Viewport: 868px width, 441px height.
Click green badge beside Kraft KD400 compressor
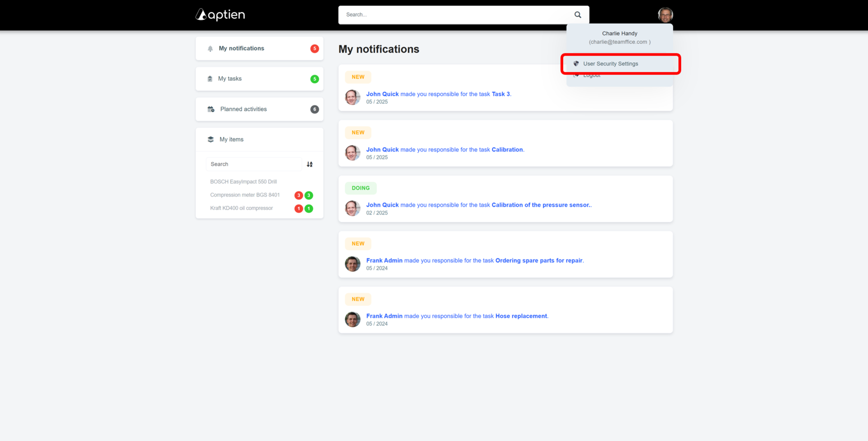click(x=309, y=209)
